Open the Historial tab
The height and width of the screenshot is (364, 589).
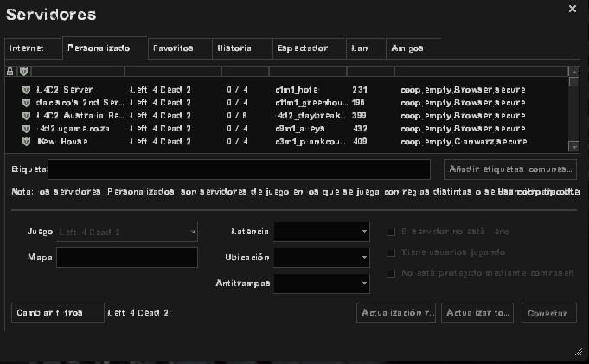point(242,48)
